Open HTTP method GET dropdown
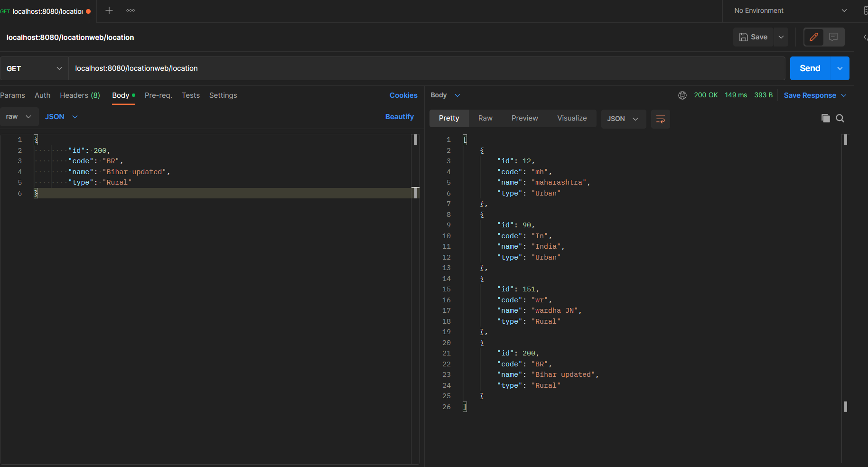The image size is (868, 467). (x=34, y=68)
